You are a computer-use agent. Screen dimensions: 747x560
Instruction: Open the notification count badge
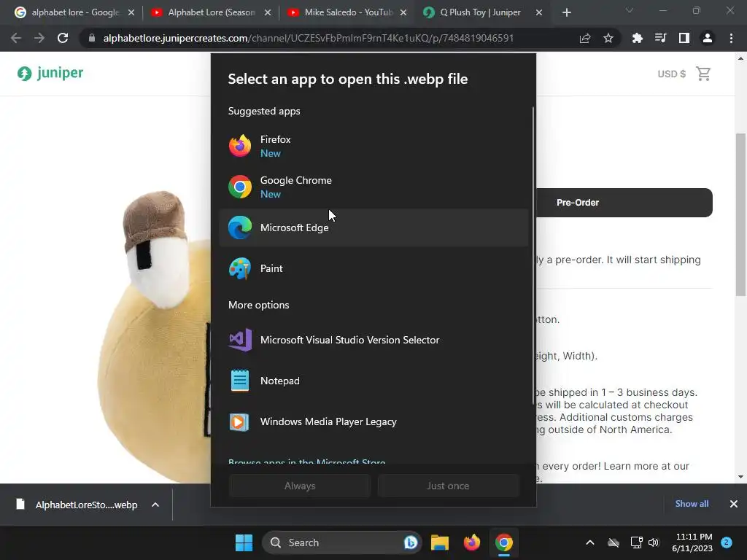click(727, 542)
